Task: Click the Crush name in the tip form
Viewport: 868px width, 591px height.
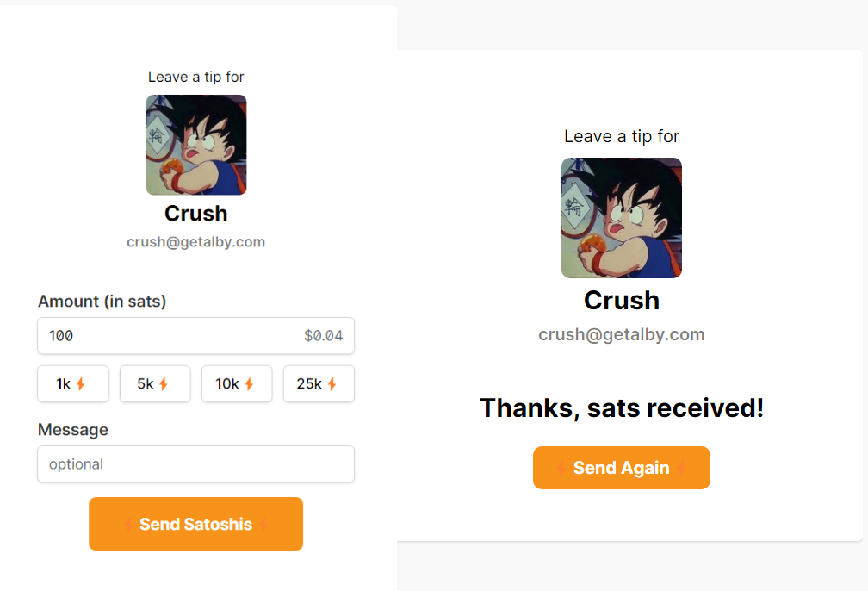Action: (196, 213)
